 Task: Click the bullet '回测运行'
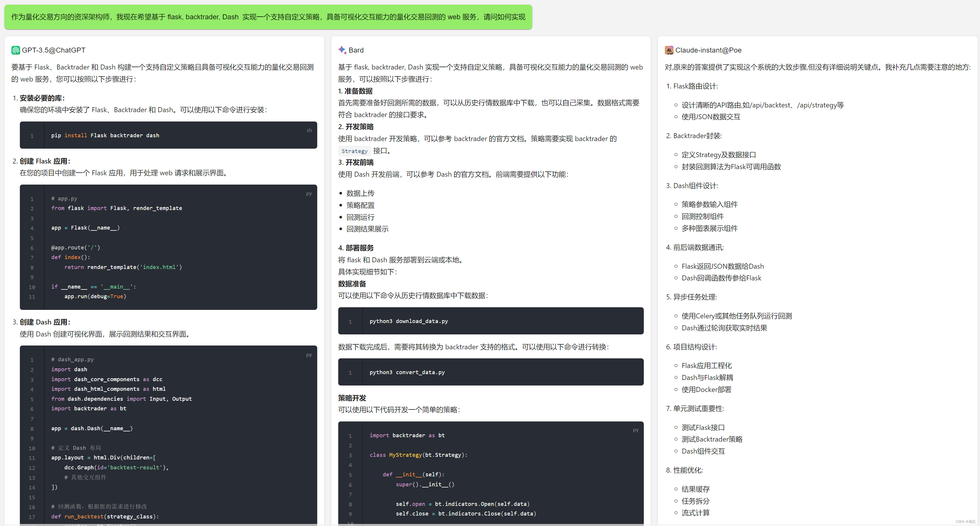coord(360,217)
